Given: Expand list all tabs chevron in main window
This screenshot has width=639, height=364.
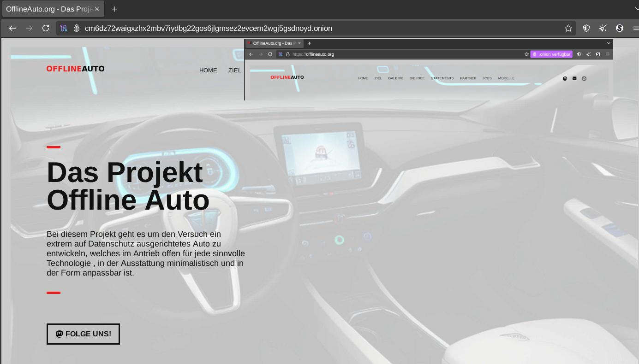Looking at the screenshot, I should (637, 9).
